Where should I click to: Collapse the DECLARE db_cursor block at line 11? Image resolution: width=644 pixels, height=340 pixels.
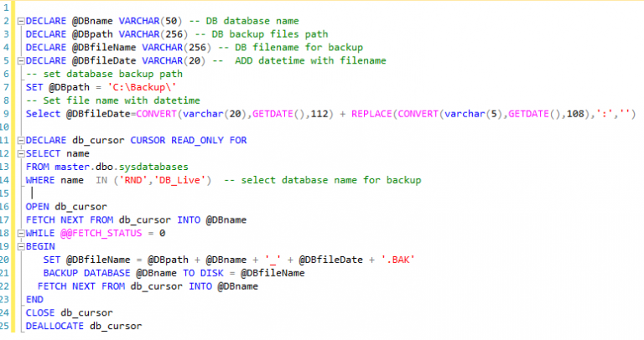click(21, 141)
